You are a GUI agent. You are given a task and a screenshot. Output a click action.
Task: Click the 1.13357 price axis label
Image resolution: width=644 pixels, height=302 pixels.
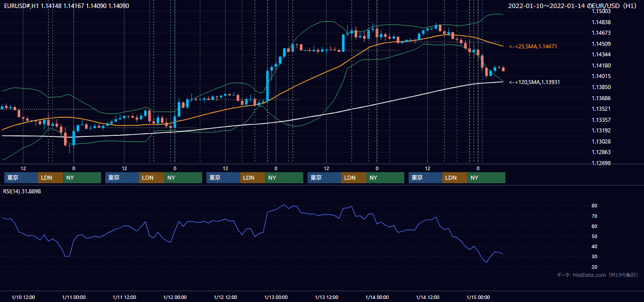point(601,120)
